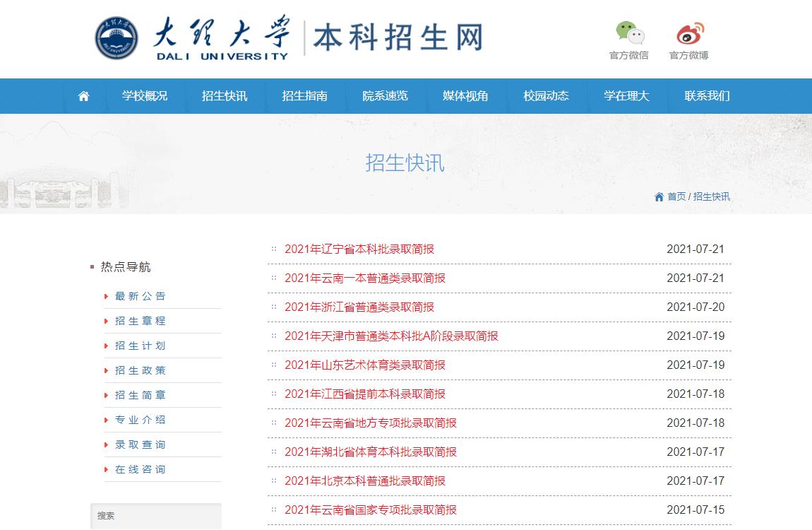Select 院系速览 from the nav bar
The width and height of the screenshot is (812, 530).
[x=386, y=96]
